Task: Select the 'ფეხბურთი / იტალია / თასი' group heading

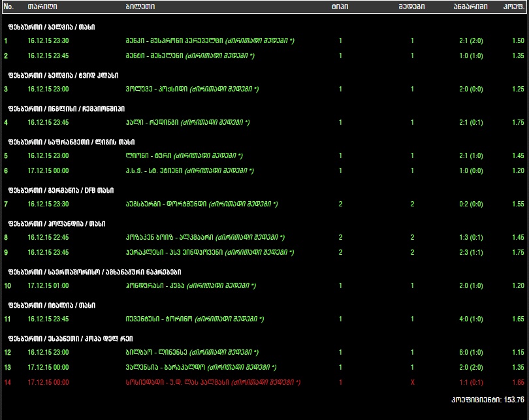Action: (x=52, y=305)
